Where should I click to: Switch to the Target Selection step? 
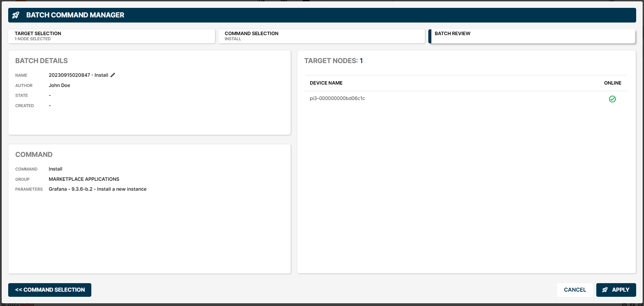pos(111,36)
